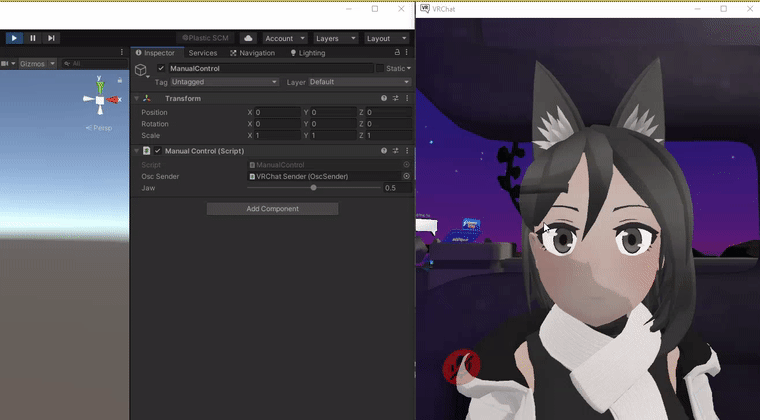Click the Transform component icon

click(147, 98)
